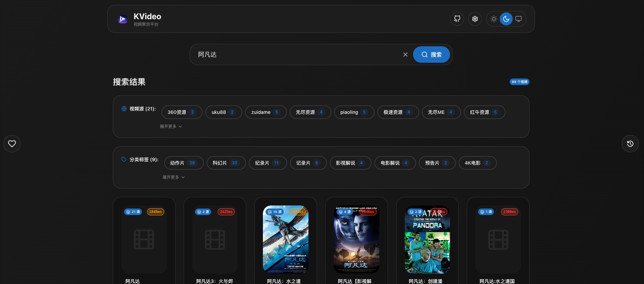Filter by 无尽资源 source
This screenshot has height=284, width=644.
coord(311,112)
